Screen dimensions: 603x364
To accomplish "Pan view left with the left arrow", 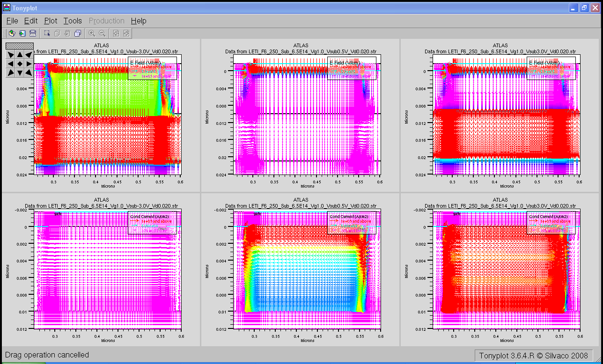I will (11, 64).
